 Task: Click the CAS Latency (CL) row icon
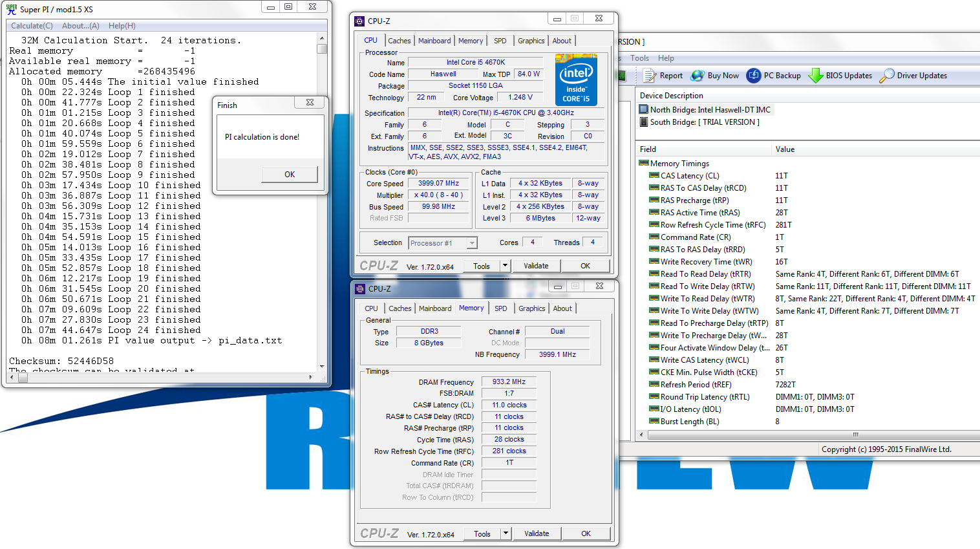point(654,176)
